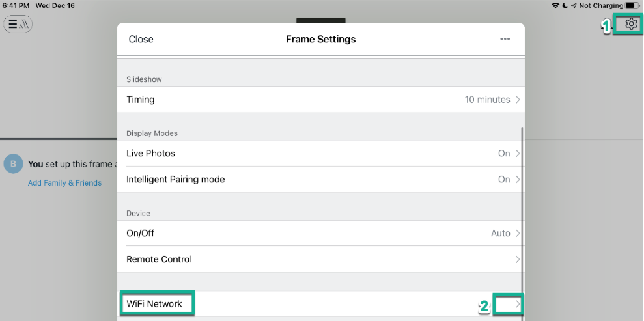Image resolution: width=644 pixels, height=321 pixels.
Task: Tap the frame list menu icon
Action: [18, 25]
